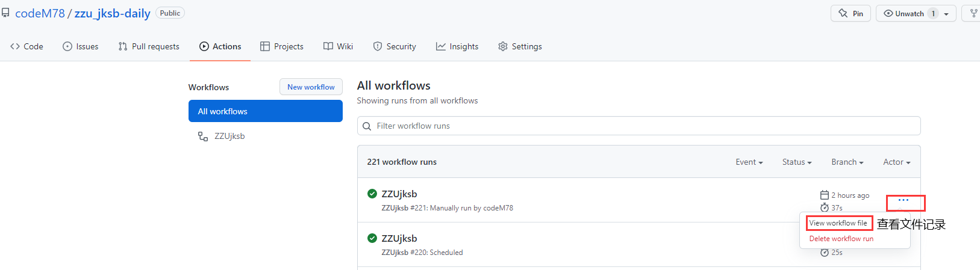
Task: Click success check icon of run #220
Action: coord(372,238)
